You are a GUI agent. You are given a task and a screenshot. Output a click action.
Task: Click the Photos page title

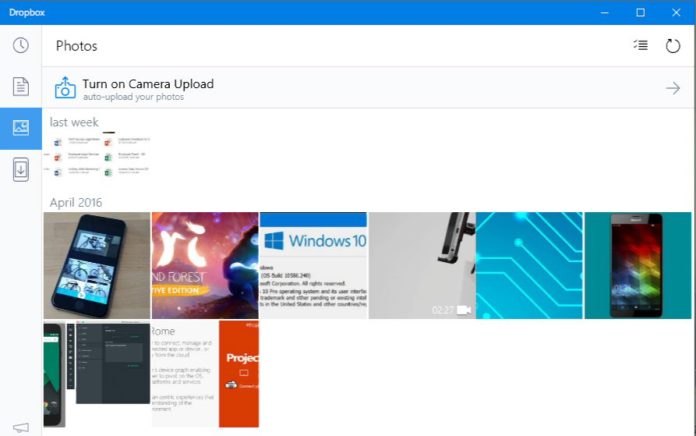76,46
